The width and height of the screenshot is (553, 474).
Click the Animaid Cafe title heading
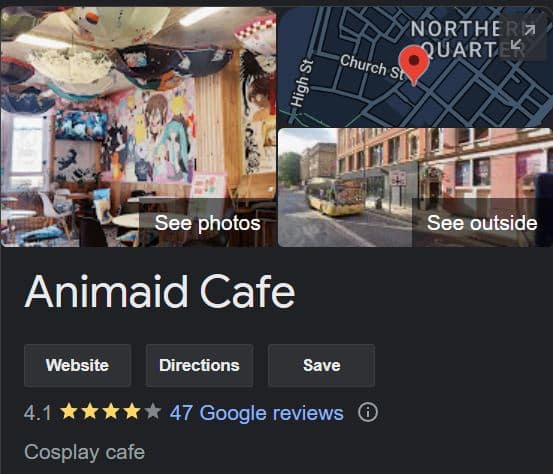tap(160, 292)
